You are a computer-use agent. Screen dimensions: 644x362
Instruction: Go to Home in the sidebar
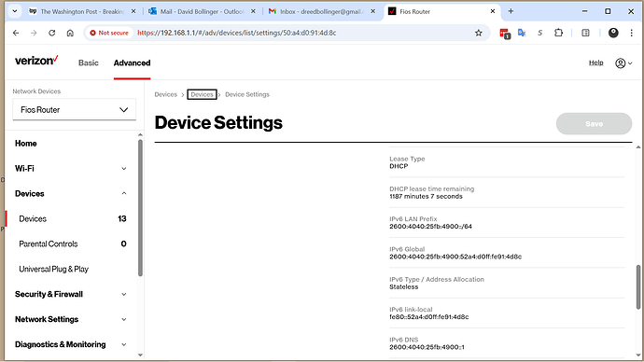(26, 144)
